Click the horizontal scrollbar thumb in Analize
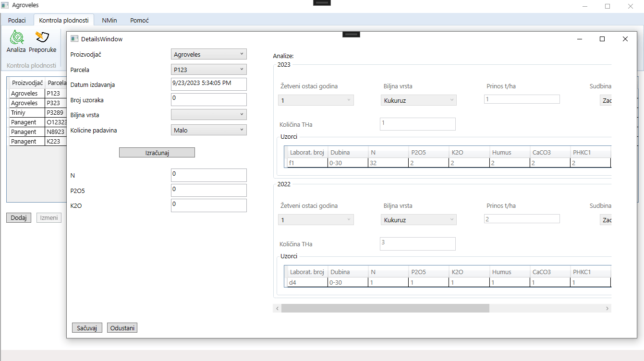 coord(385,308)
